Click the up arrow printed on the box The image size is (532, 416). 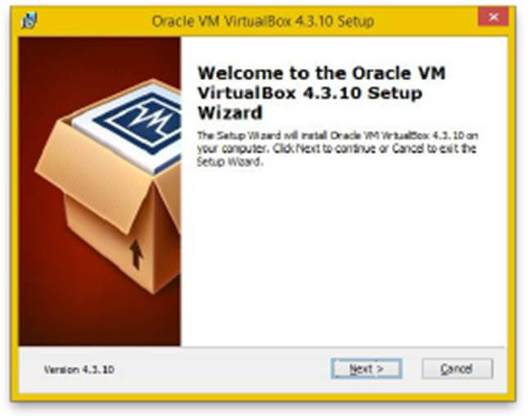pyautogui.click(x=136, y=254)
